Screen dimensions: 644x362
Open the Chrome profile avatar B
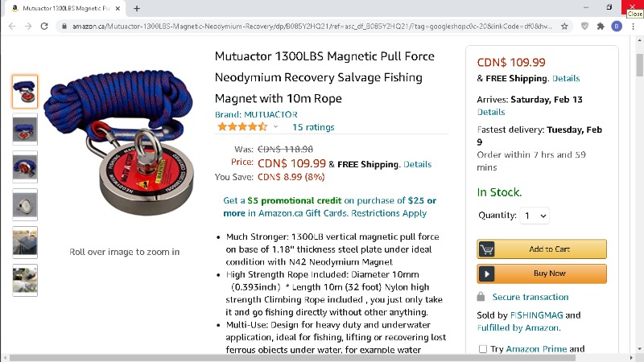[617, 27]
